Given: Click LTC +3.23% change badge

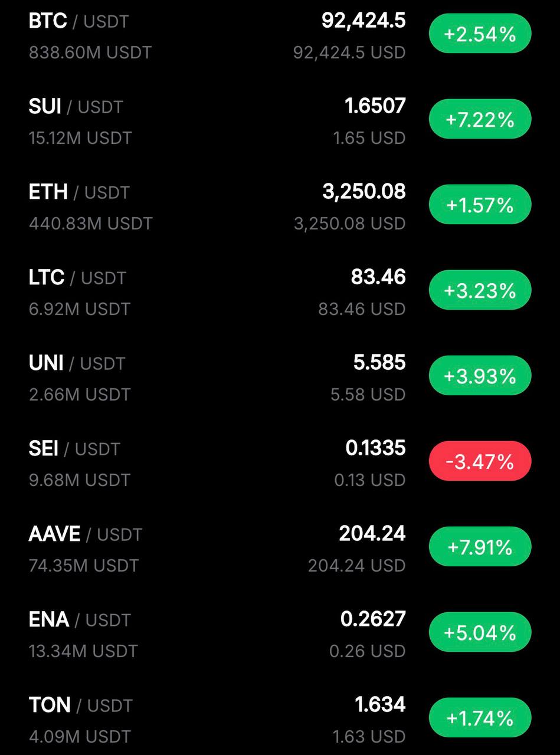Looking at the screenshot, I should point(480,291).
